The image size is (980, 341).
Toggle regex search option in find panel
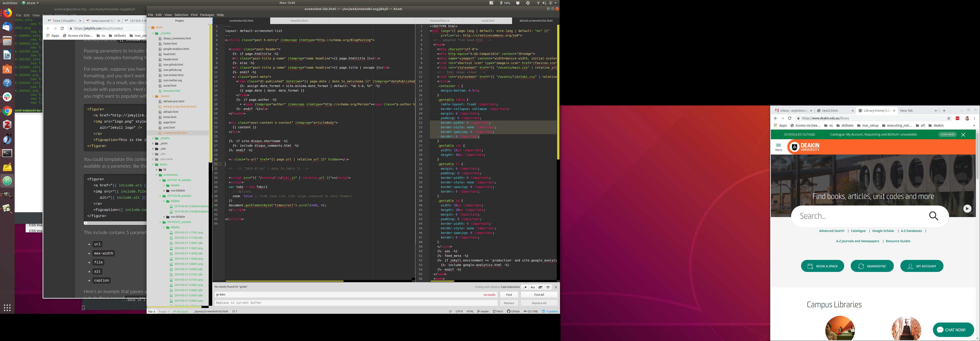pyautogui.click(x=525, y=287)
